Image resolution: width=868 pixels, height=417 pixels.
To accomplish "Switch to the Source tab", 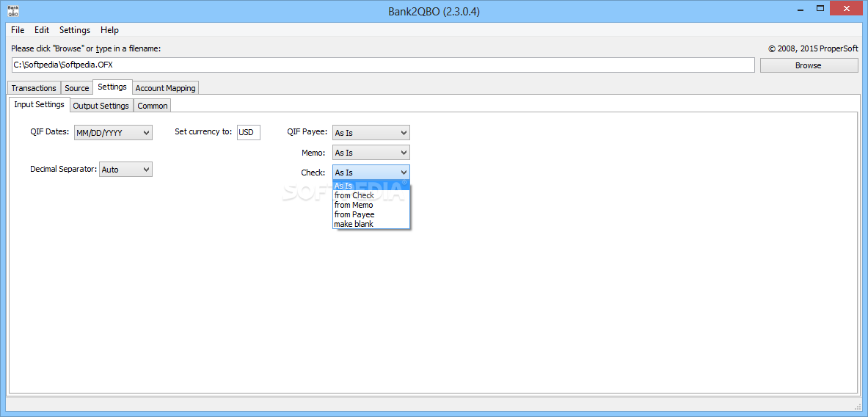I will coord(77,88).
